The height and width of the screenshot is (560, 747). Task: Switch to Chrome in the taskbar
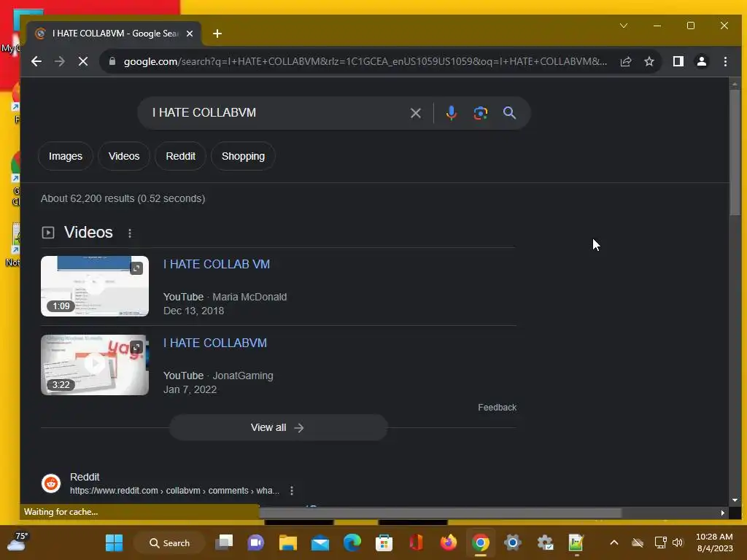[x=480, y=542]
